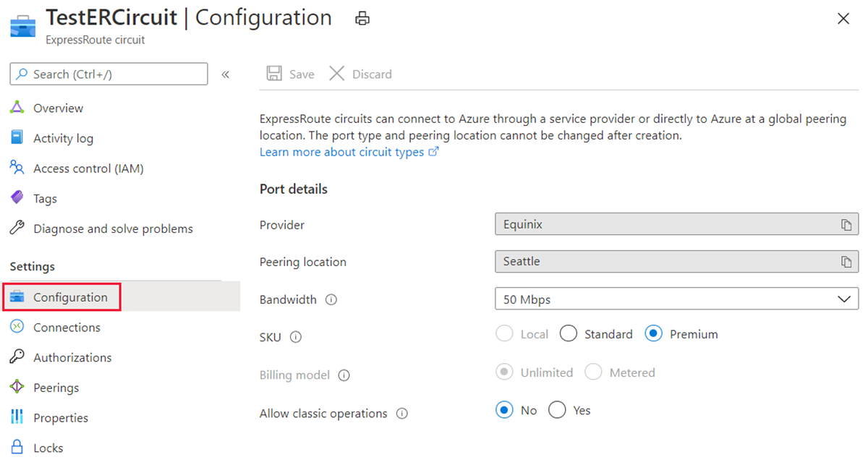The height and width of the screenshot is (465, 868).
Task: Go to the Connections settings page
Action: (67, 328)
